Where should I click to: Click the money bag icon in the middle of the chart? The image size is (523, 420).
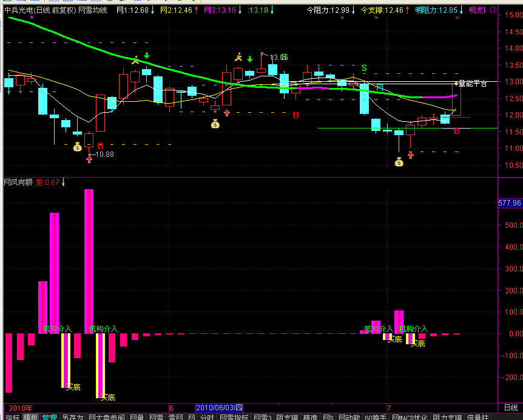tap(215, 124)
